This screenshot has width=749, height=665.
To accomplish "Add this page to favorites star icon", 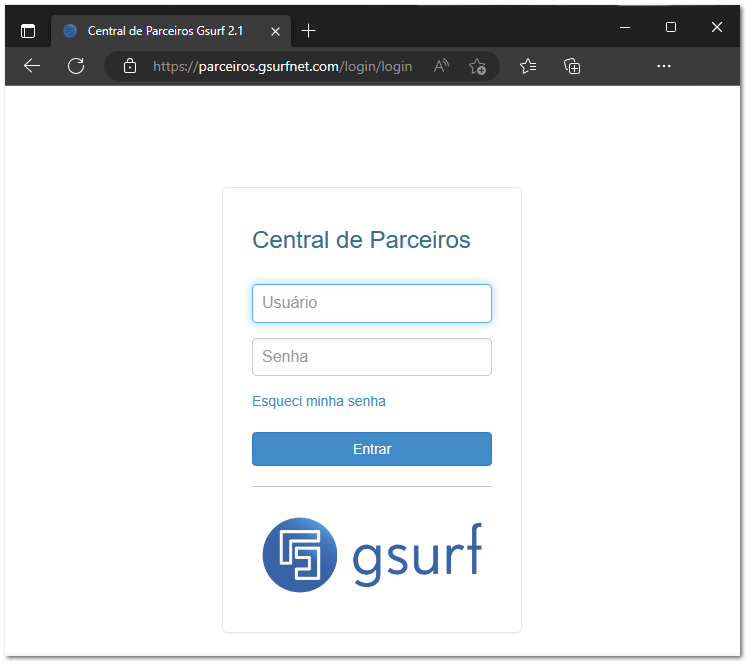I will pyautogui.click(x=477, y=66).
